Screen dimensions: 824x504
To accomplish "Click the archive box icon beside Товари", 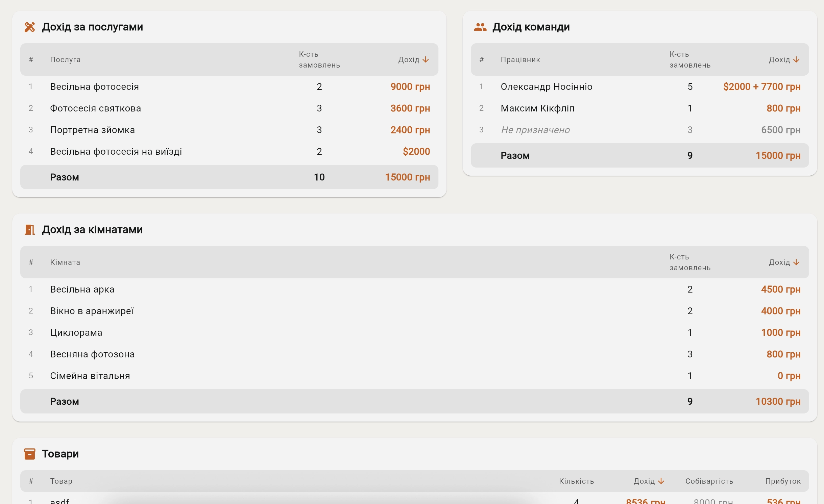I will tap(30, 454).
